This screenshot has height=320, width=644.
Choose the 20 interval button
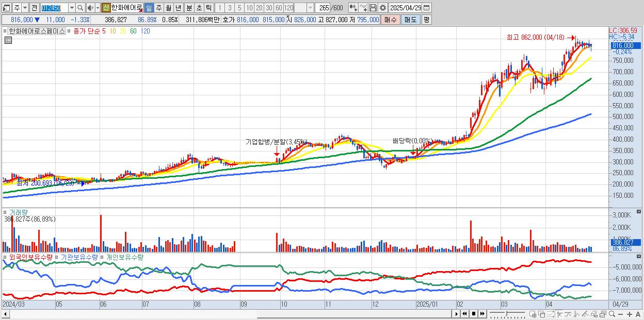click(x=259, y=8)
